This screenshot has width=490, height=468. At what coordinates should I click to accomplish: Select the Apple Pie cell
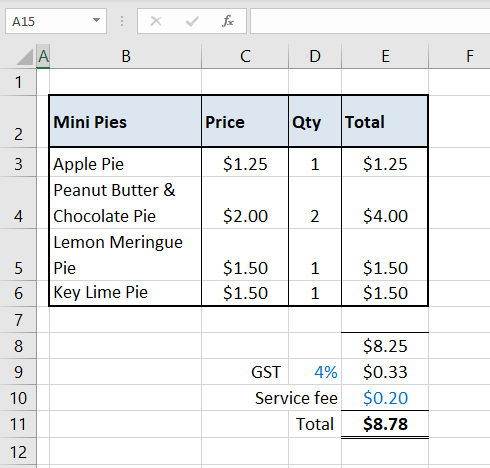pos(125,162)
